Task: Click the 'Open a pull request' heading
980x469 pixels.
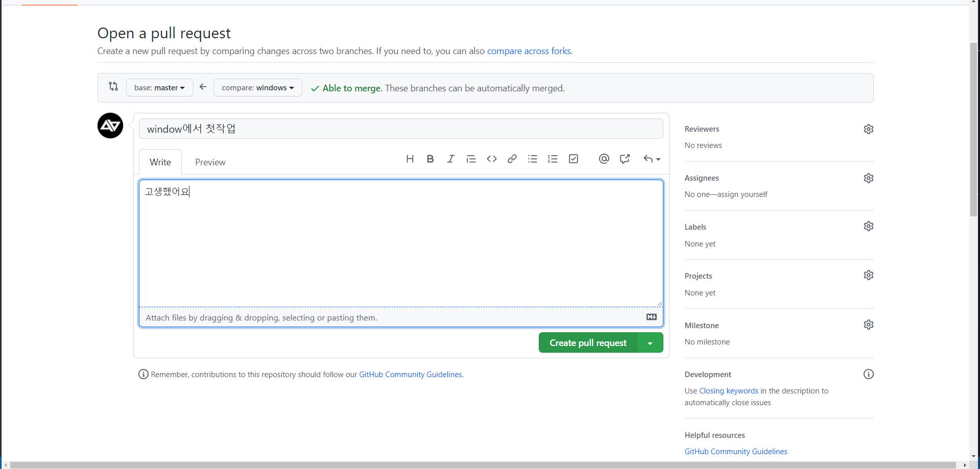Action: (164, 33)
